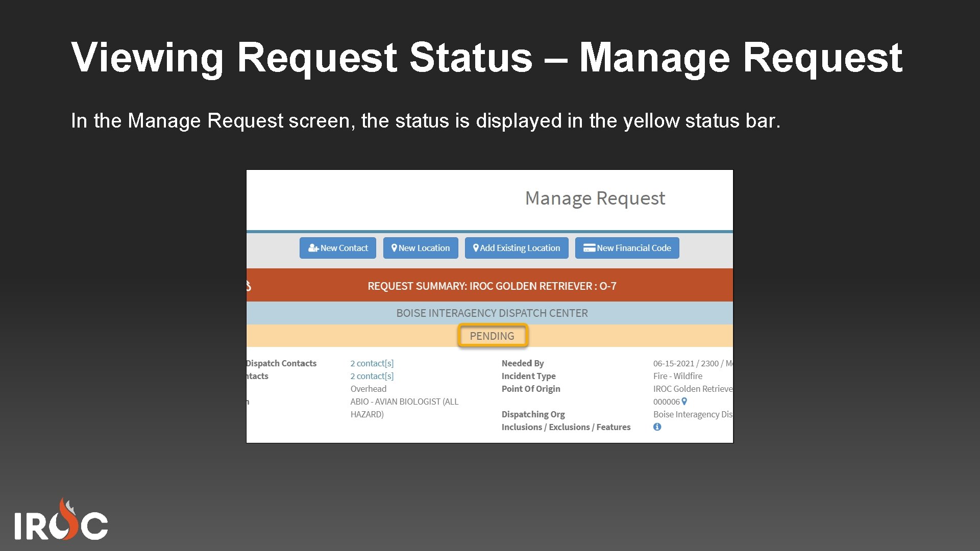Click the pin icon on Add Existing Location button

tap(476, 248)
